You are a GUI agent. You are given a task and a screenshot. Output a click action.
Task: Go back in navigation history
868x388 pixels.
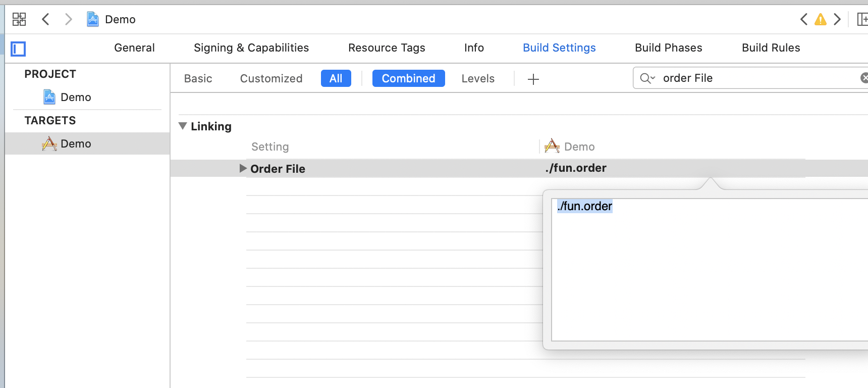(x=45, y=19)
